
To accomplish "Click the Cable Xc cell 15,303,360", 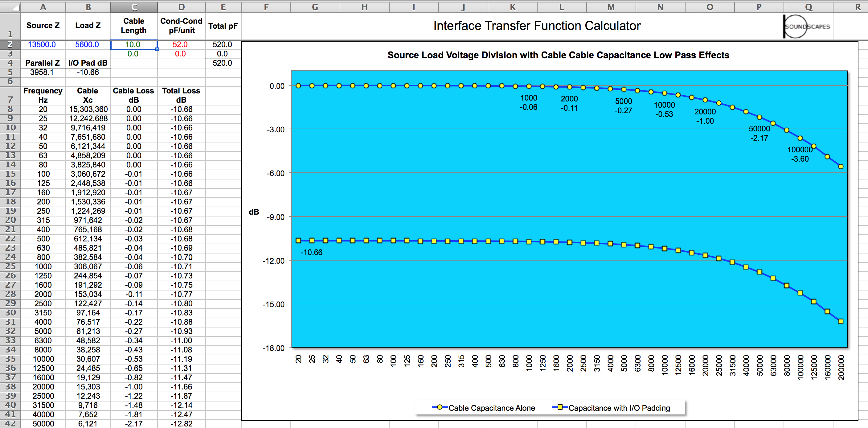I will pos(88,109).
